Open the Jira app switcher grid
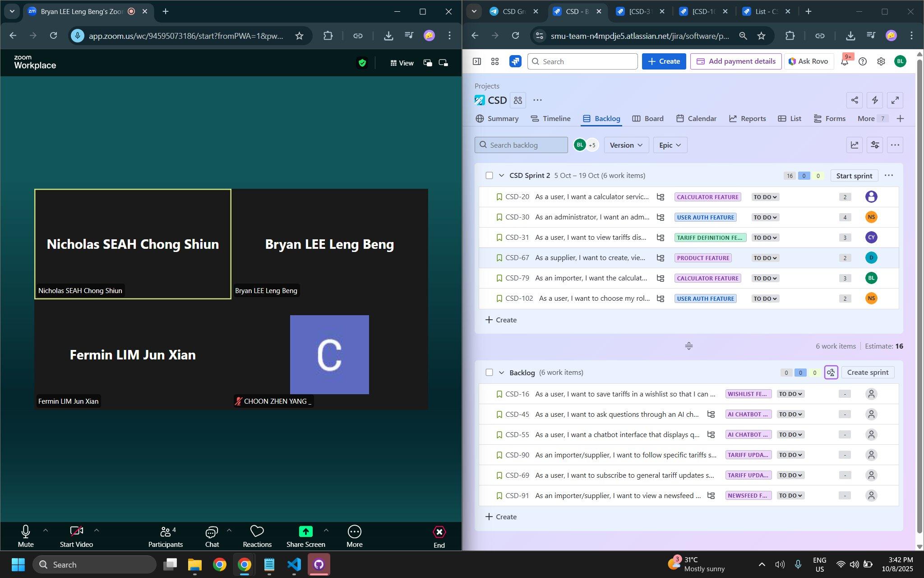The width and height of the screenshot is (924, 578). coord(495,62)
